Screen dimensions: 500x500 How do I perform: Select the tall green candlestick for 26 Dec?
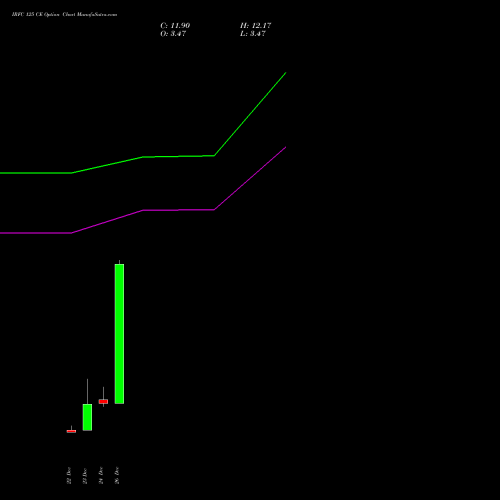coord(119,334)
